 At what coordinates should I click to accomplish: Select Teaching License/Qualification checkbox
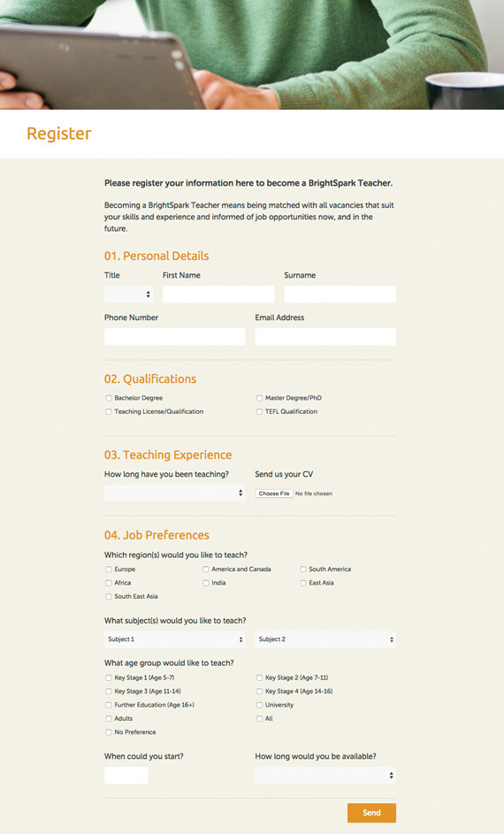coord(109,411)
